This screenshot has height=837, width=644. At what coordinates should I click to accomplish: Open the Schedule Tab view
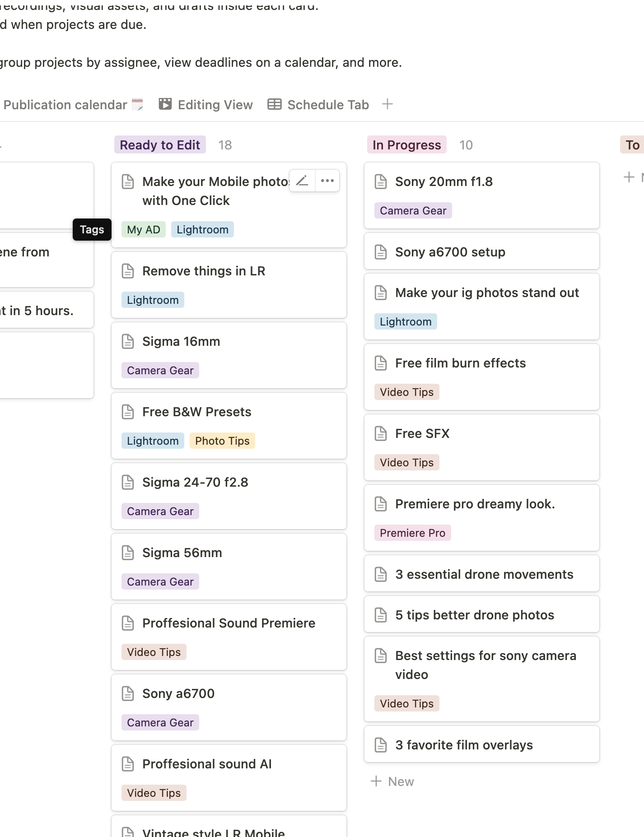coord(328,105)
